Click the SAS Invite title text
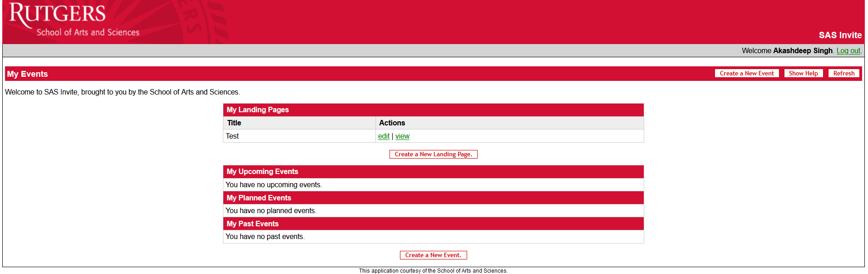The height and width of the screenshot is (274, 868). 840,35
